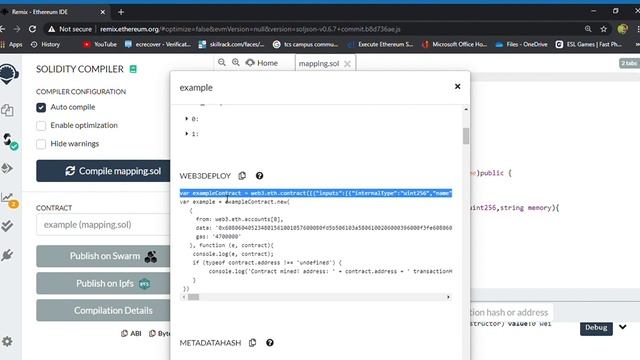Close the example details dialog
640x360 pixels.
[x=458, y=87]
